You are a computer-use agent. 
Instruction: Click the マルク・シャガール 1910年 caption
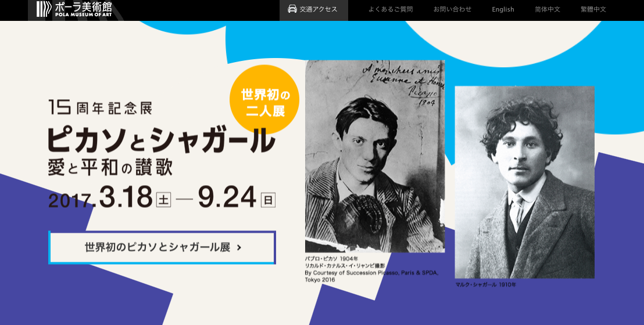pyautogui.click(x=485, y=284)
